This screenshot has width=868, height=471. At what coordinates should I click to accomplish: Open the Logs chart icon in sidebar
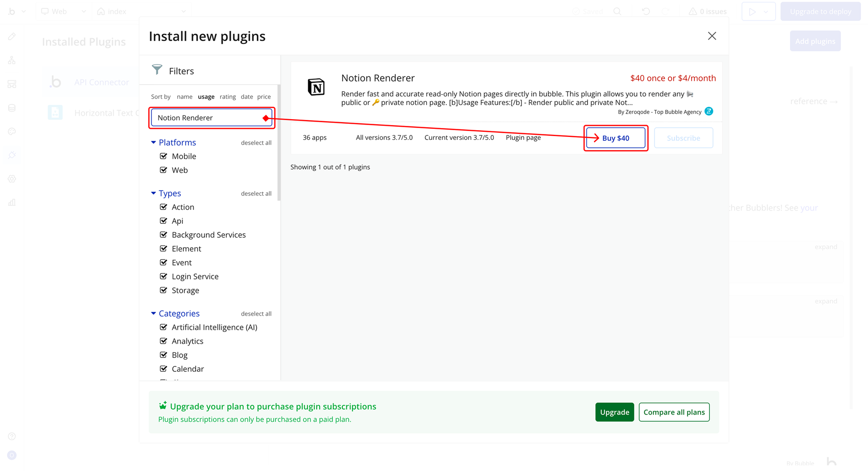coord(12,203)
